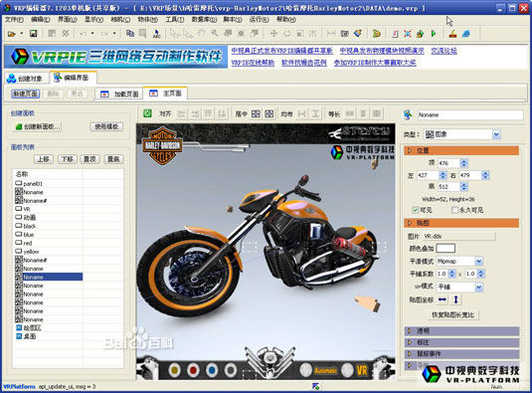The image size is (532, 393).
Task: Click the 颜色叠加 white color swatch
Action: [445, 249]
